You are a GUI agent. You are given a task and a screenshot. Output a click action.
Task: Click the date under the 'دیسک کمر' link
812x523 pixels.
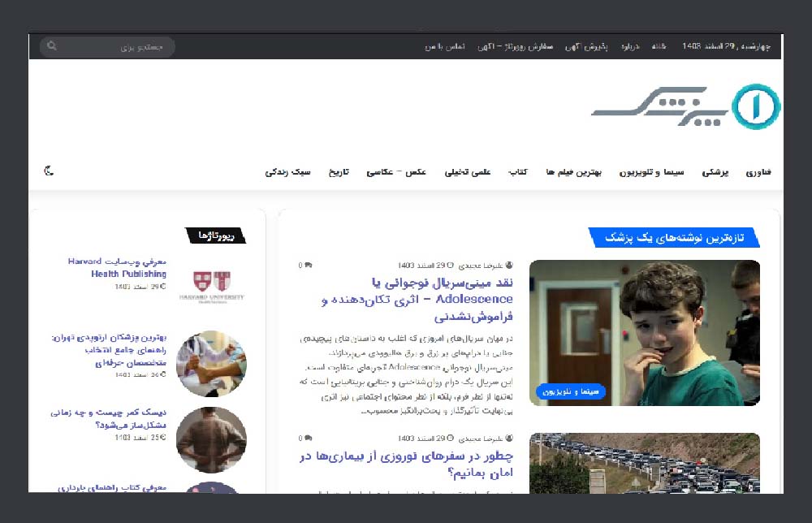[140, 438]
